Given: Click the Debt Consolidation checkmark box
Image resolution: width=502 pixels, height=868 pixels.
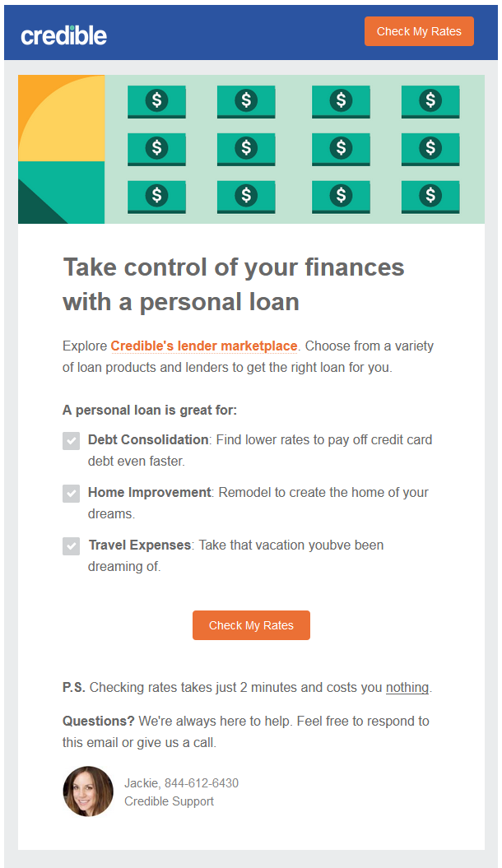Looking at the screenshot, I should pos(72,441).
